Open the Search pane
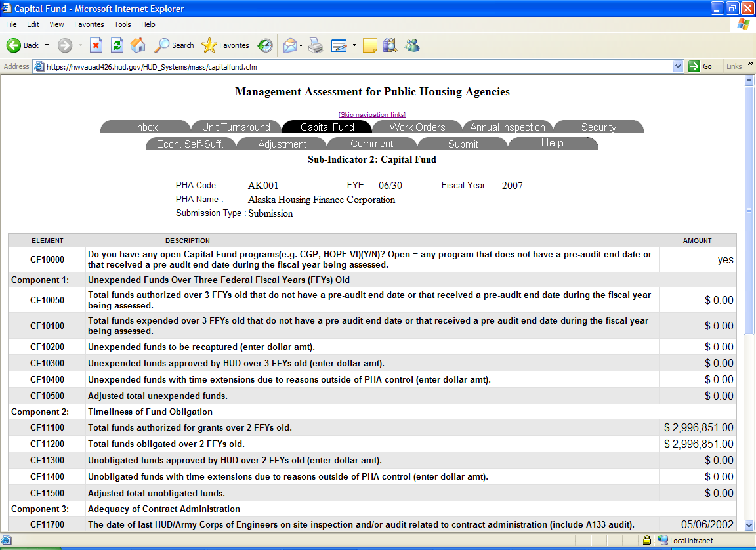This screenshot has width=756, height=550. coord(175,45)
